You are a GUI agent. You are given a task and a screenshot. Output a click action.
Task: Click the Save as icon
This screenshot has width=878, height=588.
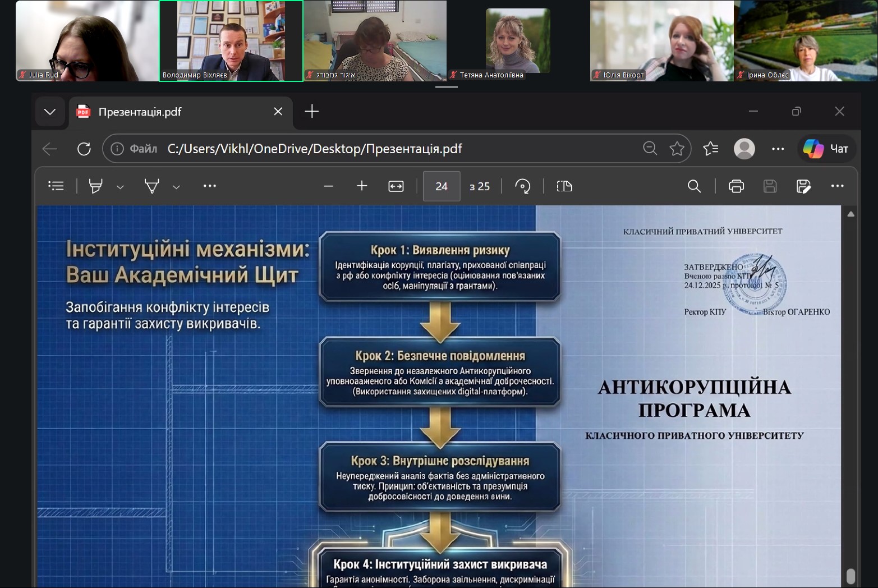point(804,186)
